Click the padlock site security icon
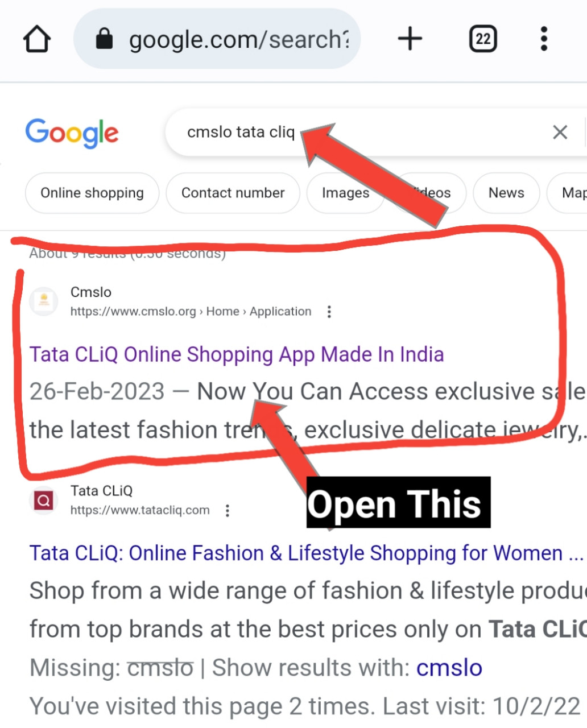The image size is (587, 728). [104, 39]
